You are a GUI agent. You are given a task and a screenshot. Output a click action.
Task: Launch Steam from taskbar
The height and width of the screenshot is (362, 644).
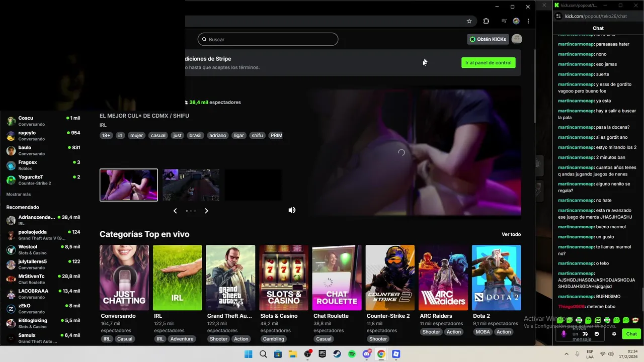pos(337,354)
